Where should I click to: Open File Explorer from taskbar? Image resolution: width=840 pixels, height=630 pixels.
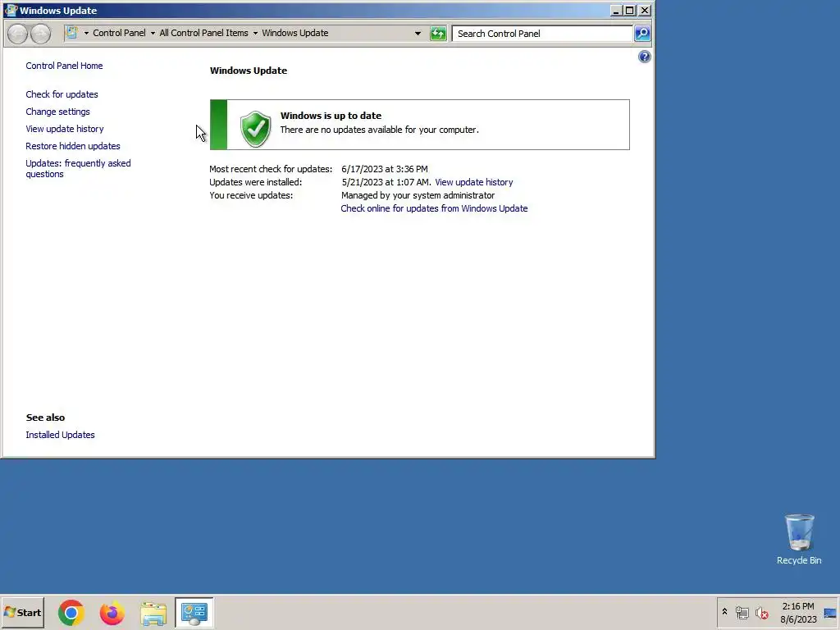[x=153, y=614]
